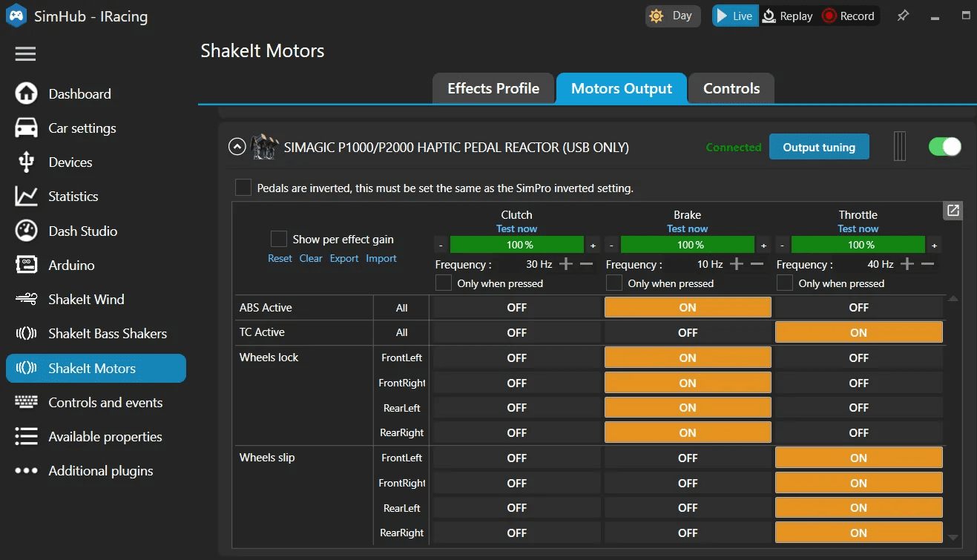Screen dimensions: 977x560
Task: Open the Effects Profile tab
Action: 493,88
